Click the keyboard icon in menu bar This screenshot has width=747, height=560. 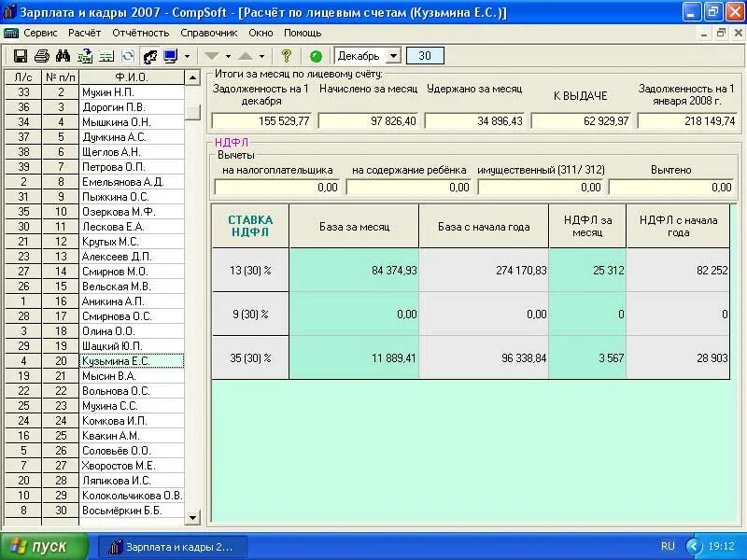tap(11, 33)
